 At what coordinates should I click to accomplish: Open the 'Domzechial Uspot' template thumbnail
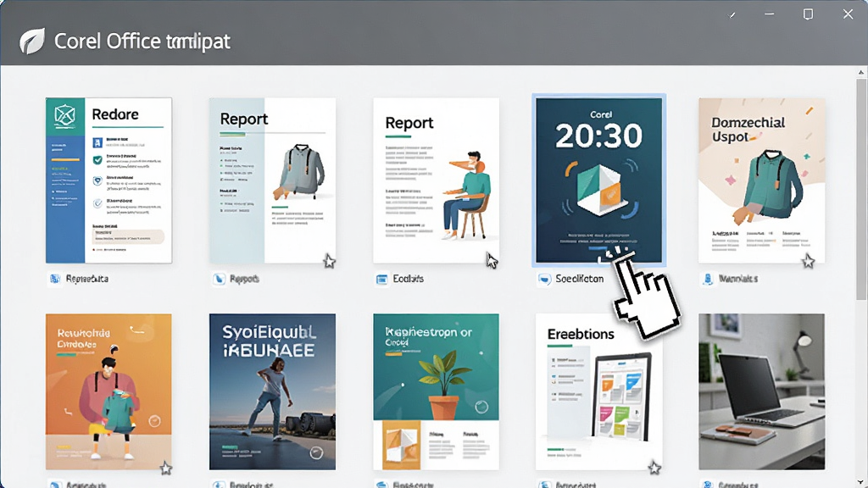pos(762,180)
